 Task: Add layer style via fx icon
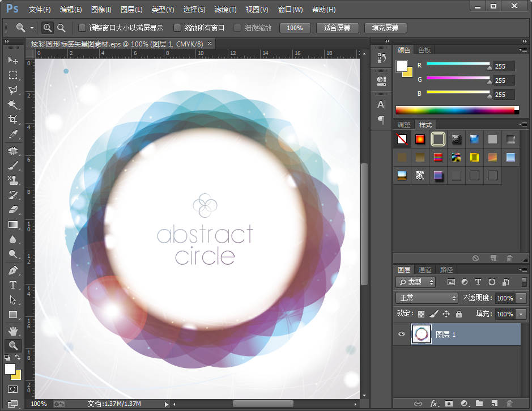434,404
